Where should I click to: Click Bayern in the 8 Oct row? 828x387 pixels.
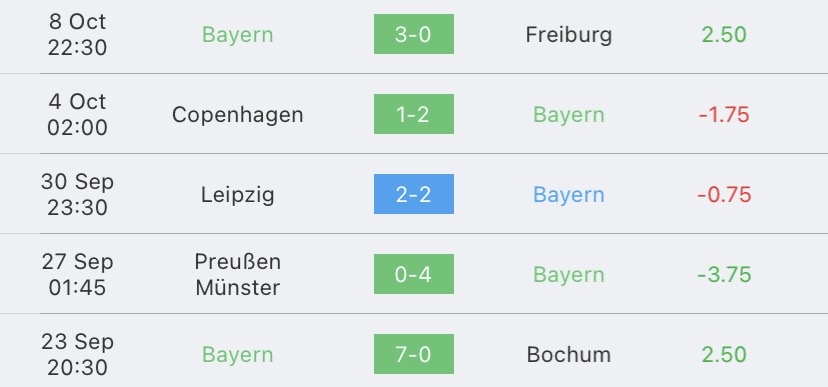[238, 35]
